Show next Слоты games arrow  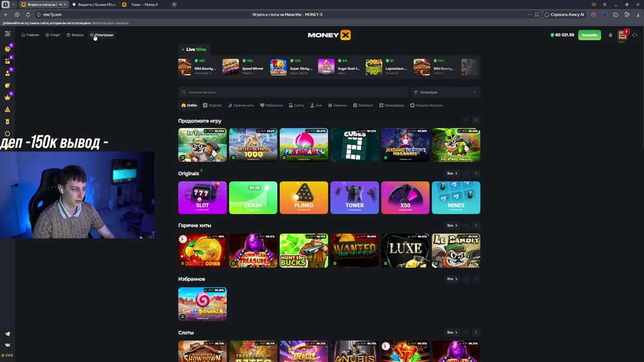point(476,332)
